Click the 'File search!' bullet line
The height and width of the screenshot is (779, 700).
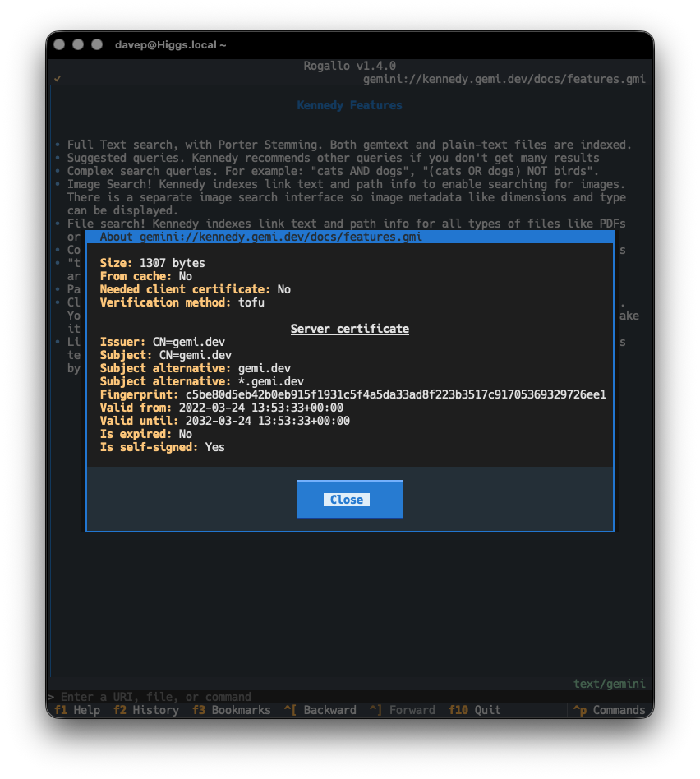click(340, 224)
